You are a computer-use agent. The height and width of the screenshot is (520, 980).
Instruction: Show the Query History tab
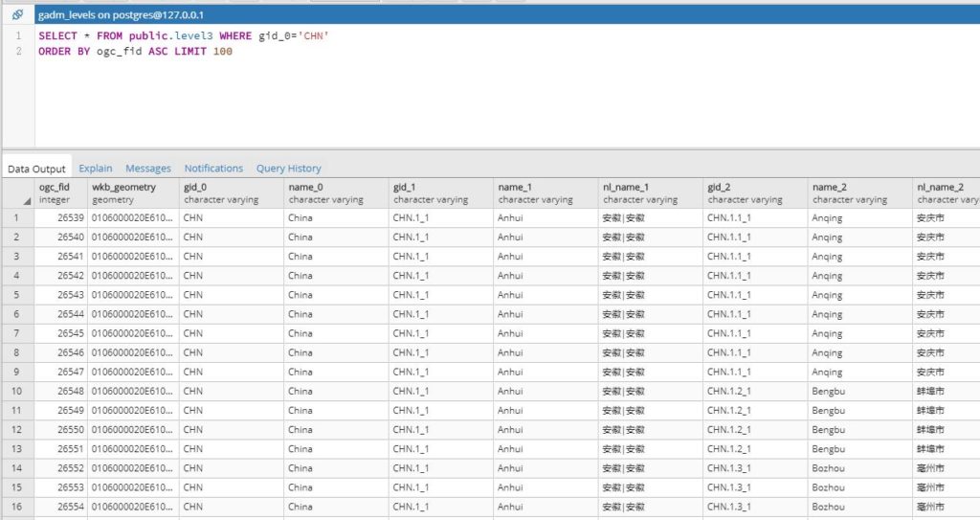coord(288,169)
